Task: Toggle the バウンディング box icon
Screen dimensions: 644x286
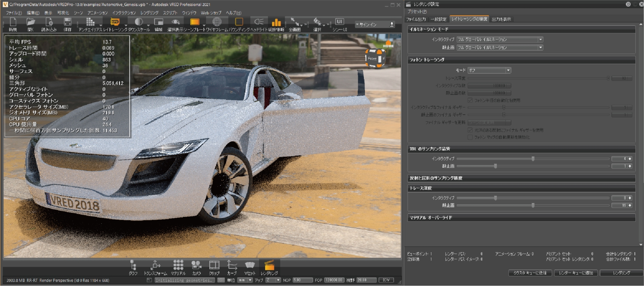Action: coord(239,22)
